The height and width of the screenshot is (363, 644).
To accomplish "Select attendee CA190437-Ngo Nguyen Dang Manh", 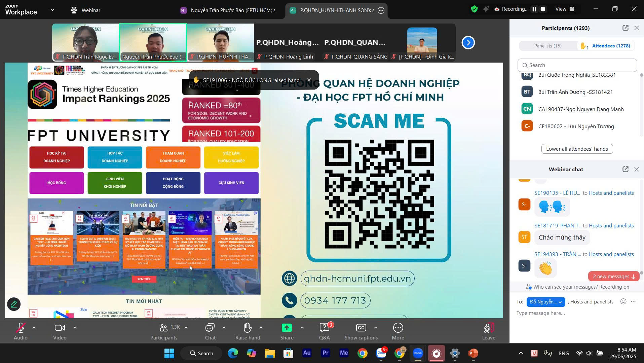I will pyautogui.click(x=577, y=109).
